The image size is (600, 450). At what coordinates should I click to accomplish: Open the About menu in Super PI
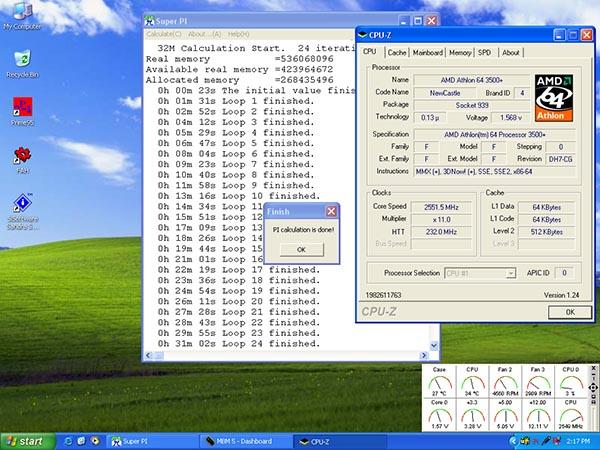(204, 34)
